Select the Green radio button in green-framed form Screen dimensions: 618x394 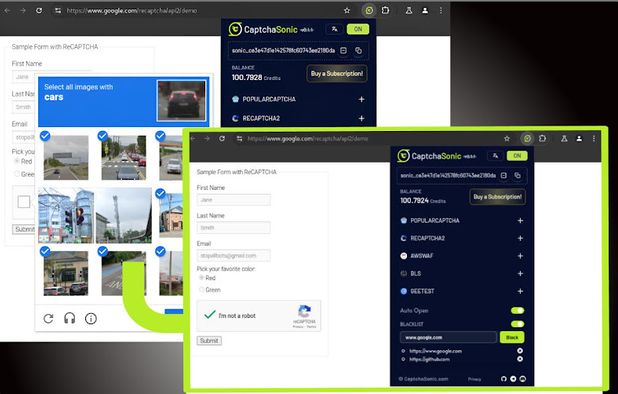(202, 290)
